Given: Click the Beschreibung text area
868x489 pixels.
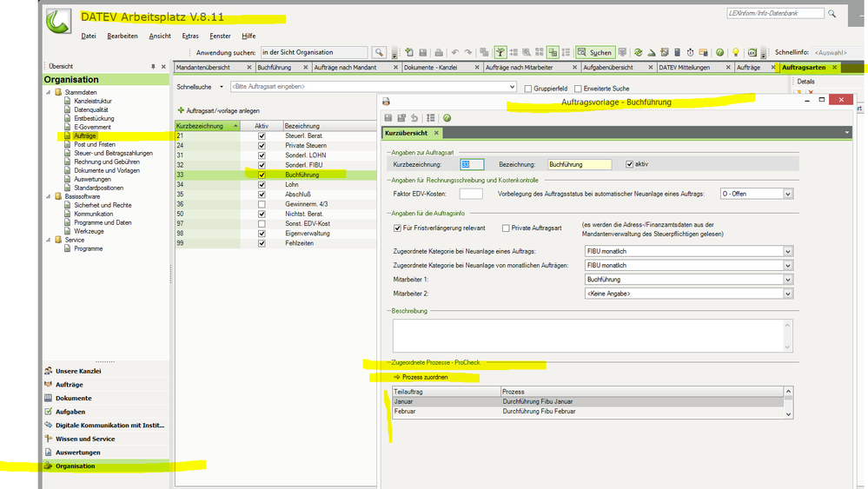Looking at the screenshot, I should click(588, 335).
